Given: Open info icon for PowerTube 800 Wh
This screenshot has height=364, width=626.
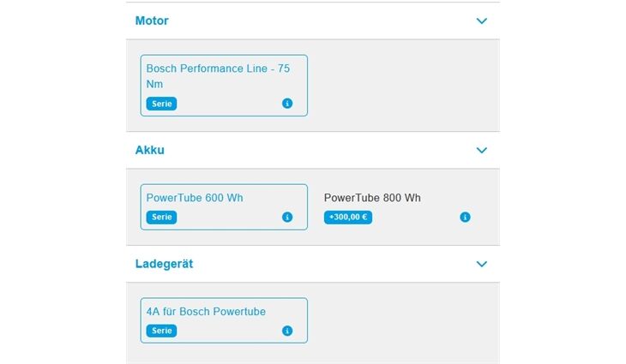Looking at the screenshot, I should click(x=465, y=218).
